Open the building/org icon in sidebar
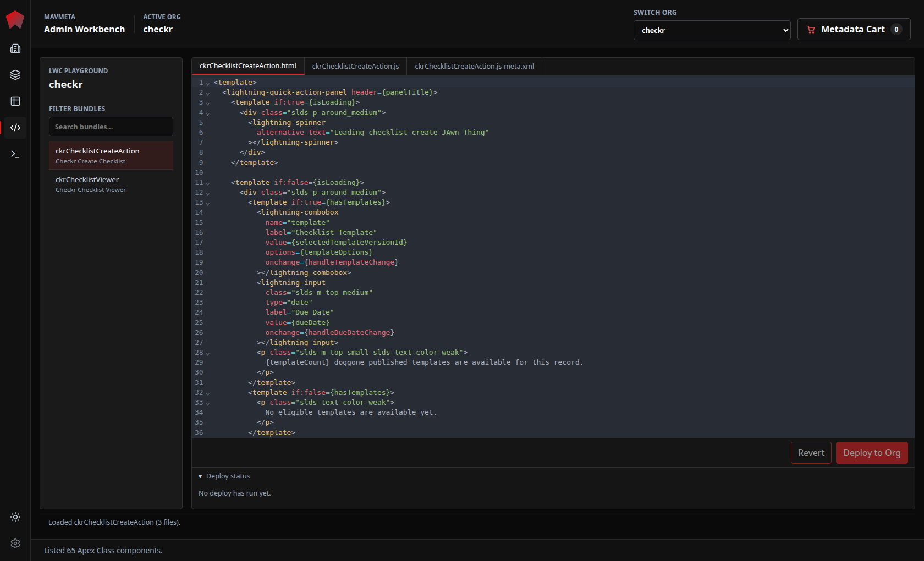 tap(15, 48)
